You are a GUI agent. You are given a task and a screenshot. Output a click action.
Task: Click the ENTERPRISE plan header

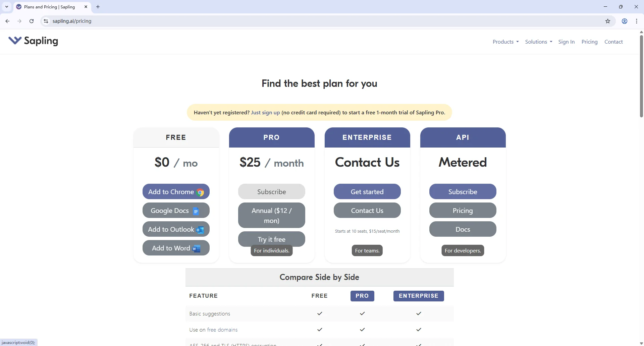point(367,137)
